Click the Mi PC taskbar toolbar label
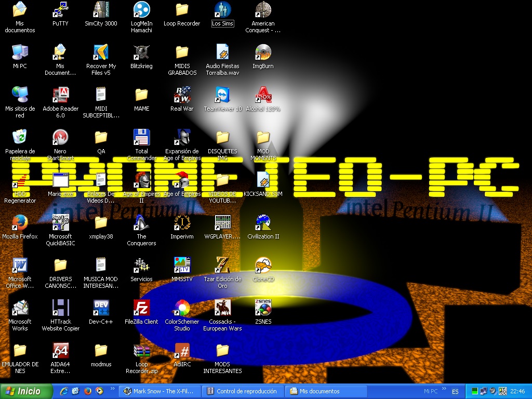The width and height of the screenshot is (532, 399). [x=431, y=391]
